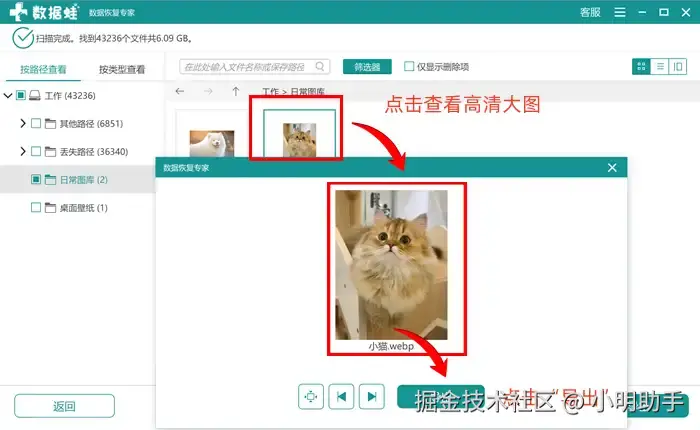Click the 数据蛙 app logo
Viewport: 700px width, 430px height.
click(44, 12)
